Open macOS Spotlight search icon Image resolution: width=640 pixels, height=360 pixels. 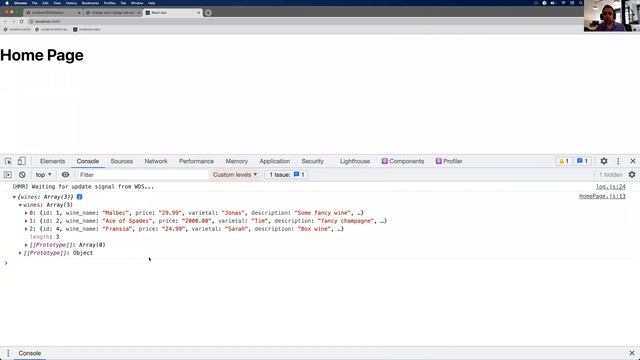pos(581,3)
